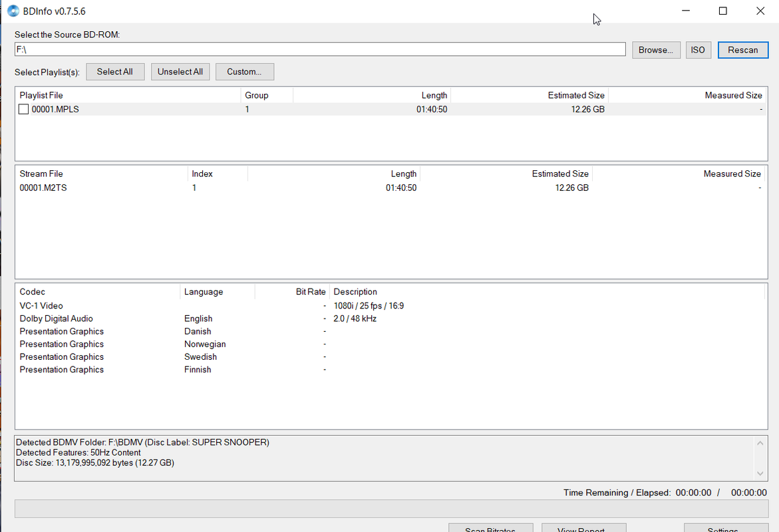
Task: Click playlist Estimated Size column header
Action: tap(529, 95)
